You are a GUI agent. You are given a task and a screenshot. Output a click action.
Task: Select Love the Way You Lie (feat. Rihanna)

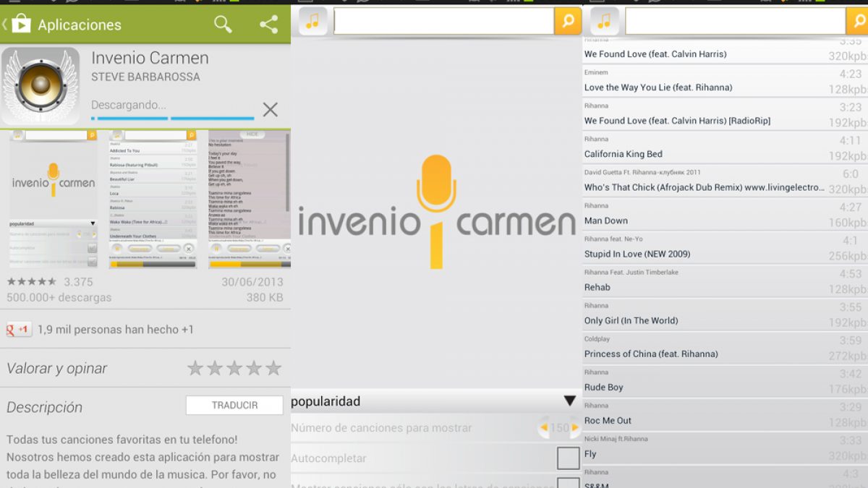725,80
